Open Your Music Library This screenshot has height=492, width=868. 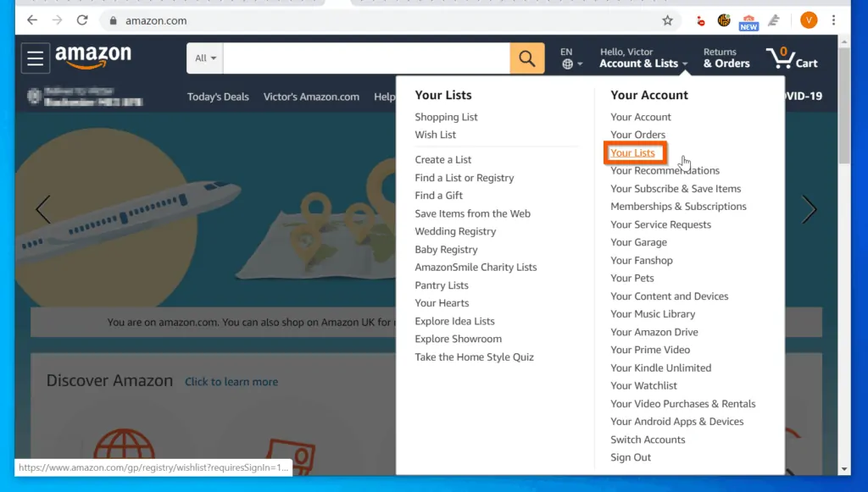pyautogui.click(x=653, y=314)
